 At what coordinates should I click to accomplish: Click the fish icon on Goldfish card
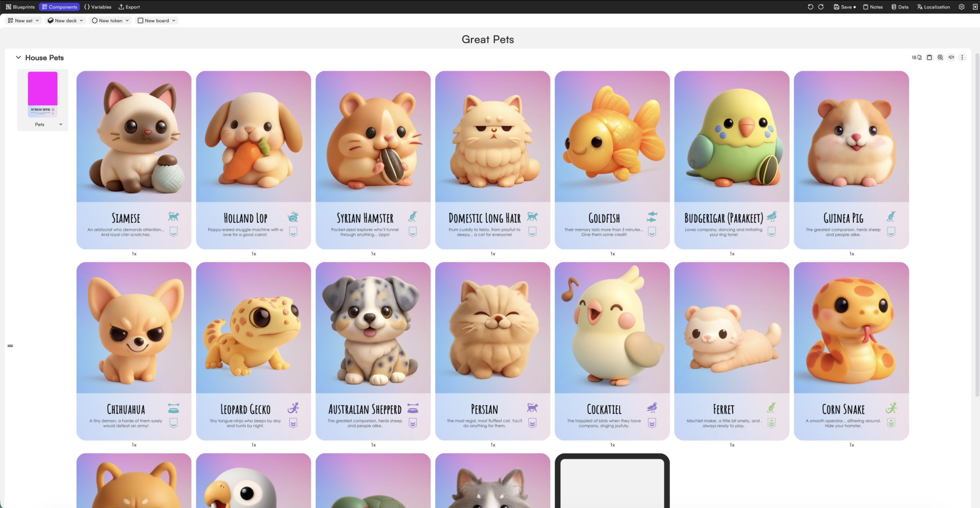(x=652, y=217)
